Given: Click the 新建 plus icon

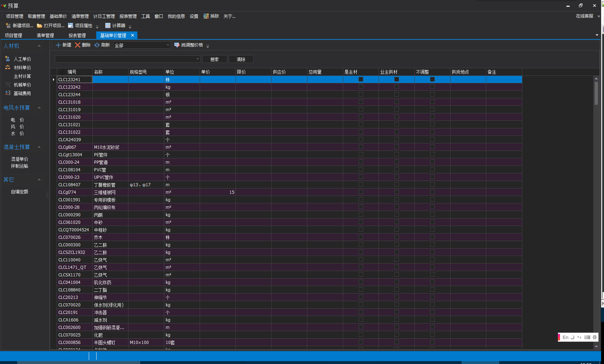Looking at the screenshot, I should pos(58,45).
